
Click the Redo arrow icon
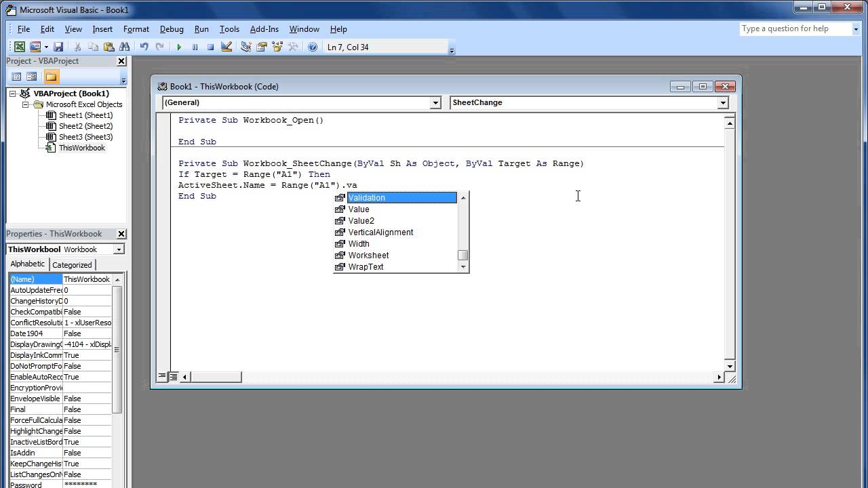(x=160, y=47)
